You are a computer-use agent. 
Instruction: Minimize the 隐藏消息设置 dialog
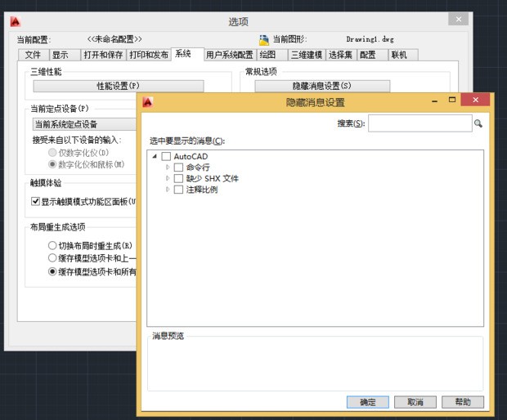coord(434,101)
